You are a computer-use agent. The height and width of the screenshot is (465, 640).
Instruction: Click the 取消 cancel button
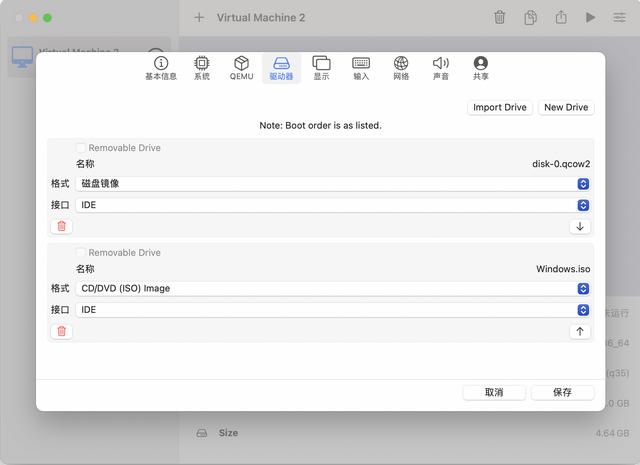coord(494,392)
